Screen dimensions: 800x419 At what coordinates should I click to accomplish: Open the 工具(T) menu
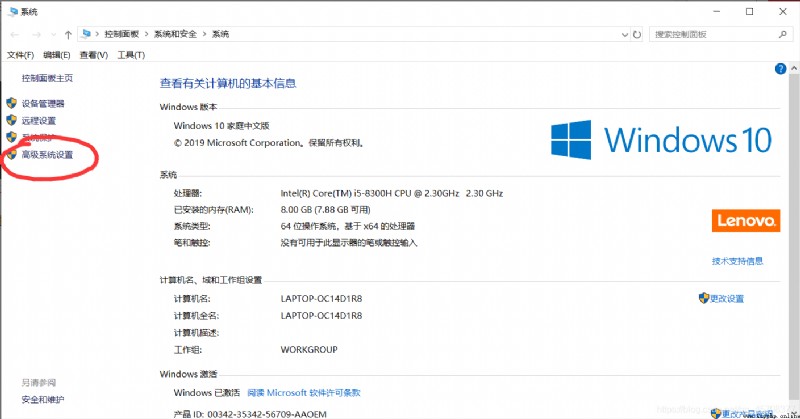(131, 55)
